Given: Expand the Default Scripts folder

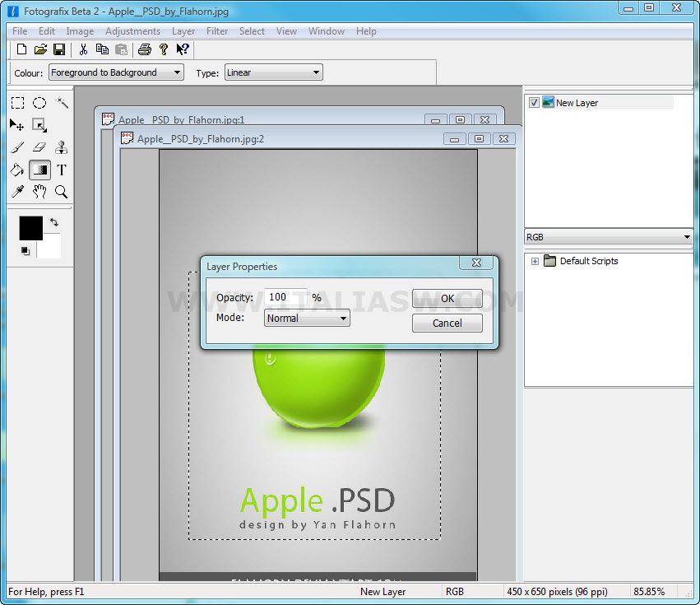Looking at the screenshot, I should 535,262.
